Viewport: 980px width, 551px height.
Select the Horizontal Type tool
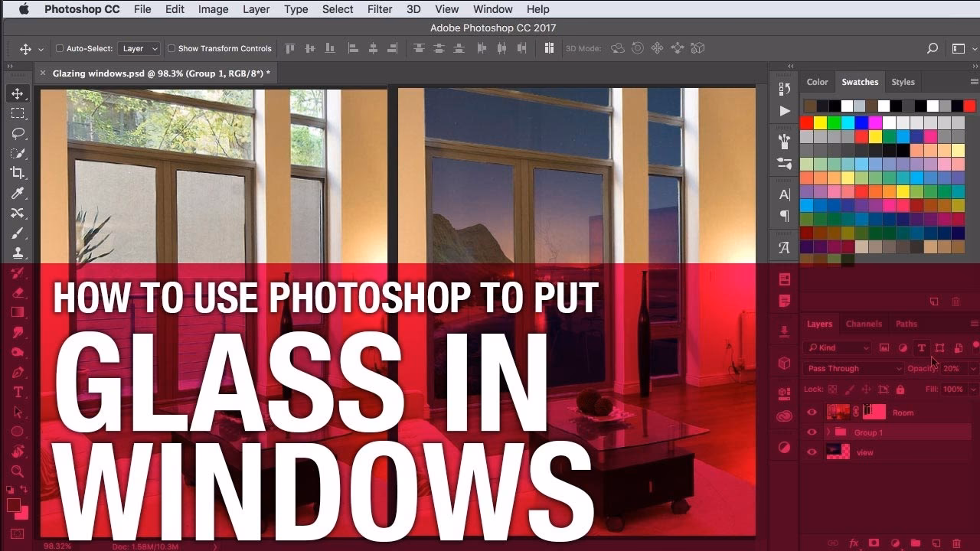(17, 391)
